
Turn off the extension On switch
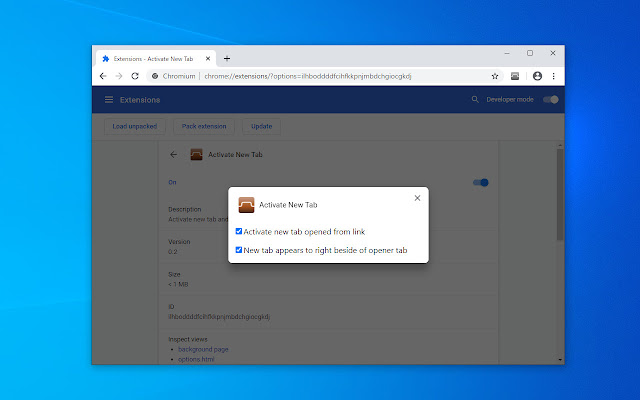[x=481, y=182]
